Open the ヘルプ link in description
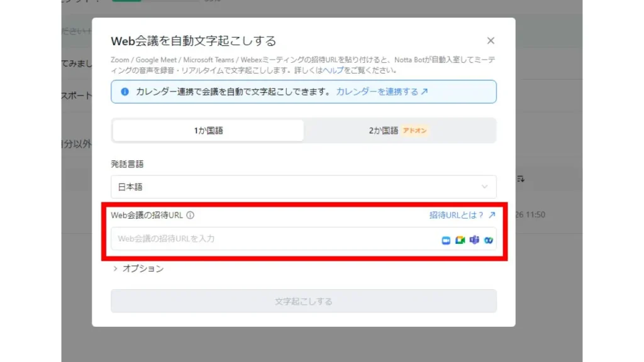The image size is (644, 362). coord(333,70)
